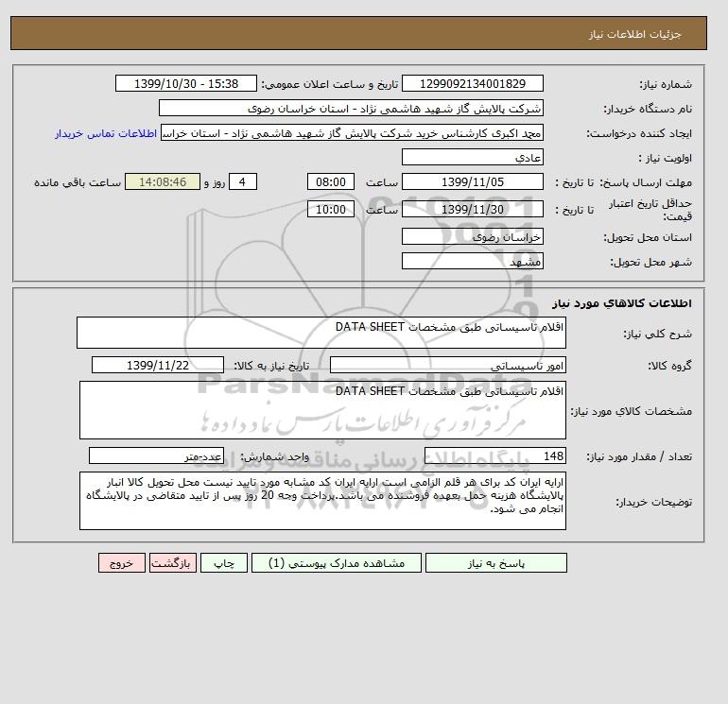This screenshot has height=704, width=728.
Task: Click quantity field showing 148
Action: [x=494, y=455]
